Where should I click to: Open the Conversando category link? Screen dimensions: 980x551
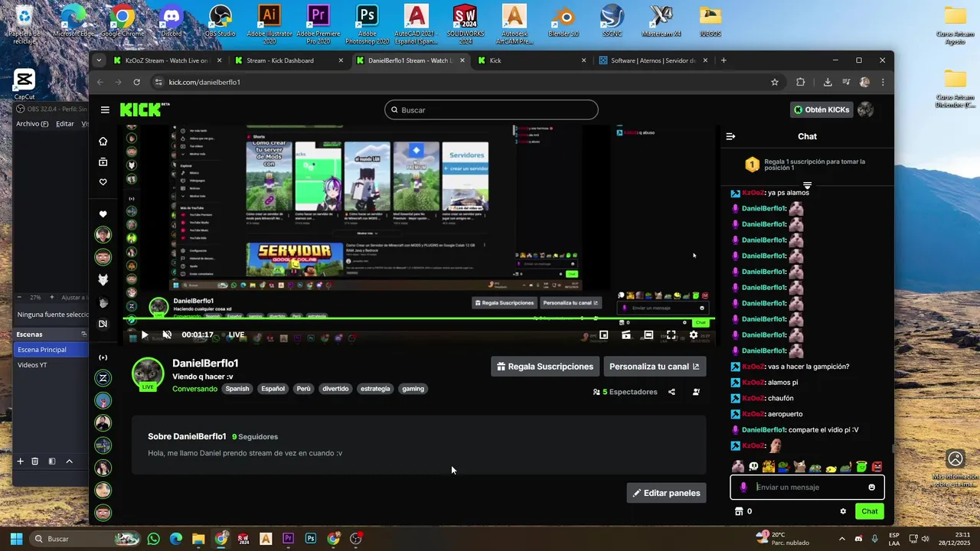coord(195,389)
